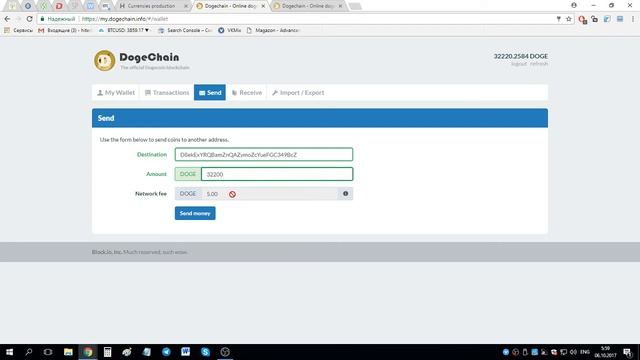Viewport: 640px width, 360px height.
Task: Open the Windows Start menu
Action: click(9, 352)
